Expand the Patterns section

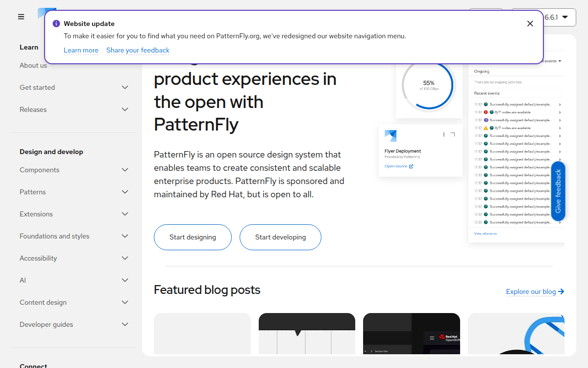pos(74,192)
